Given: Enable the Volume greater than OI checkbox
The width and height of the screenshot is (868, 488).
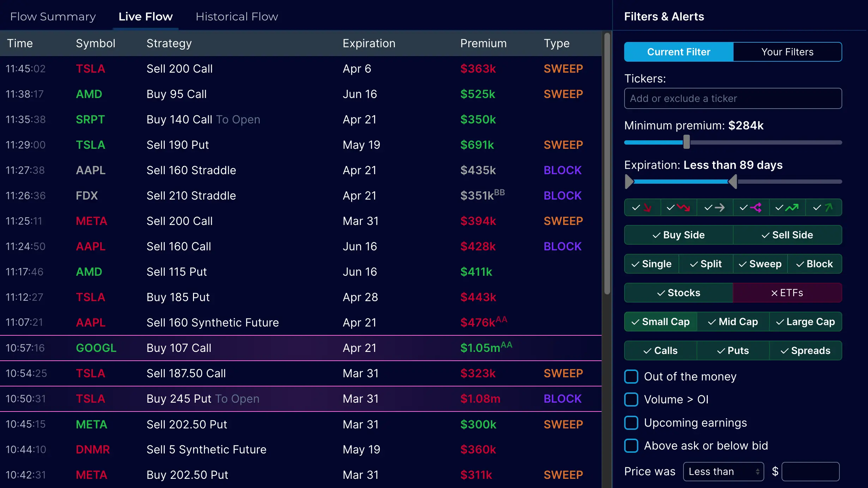Looking at the screenshot, I should pyautogui.click(x=631, y=399).
